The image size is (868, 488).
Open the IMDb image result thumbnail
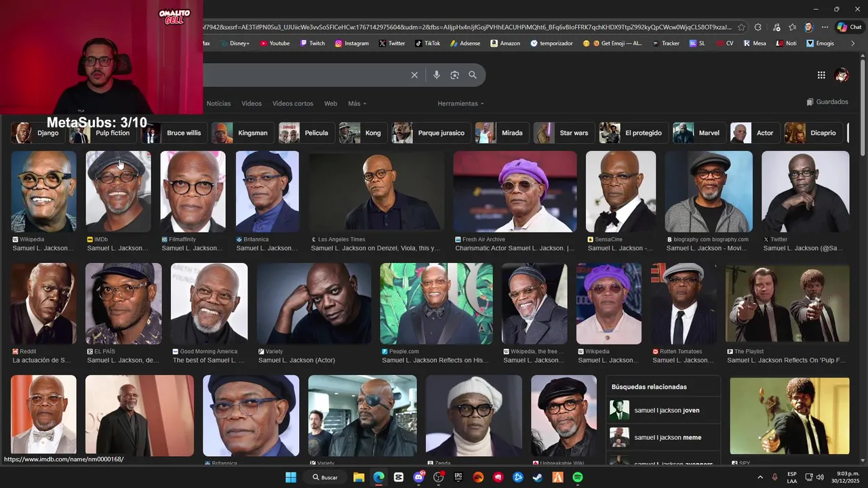pyautogui.click(x=118, y=192)
